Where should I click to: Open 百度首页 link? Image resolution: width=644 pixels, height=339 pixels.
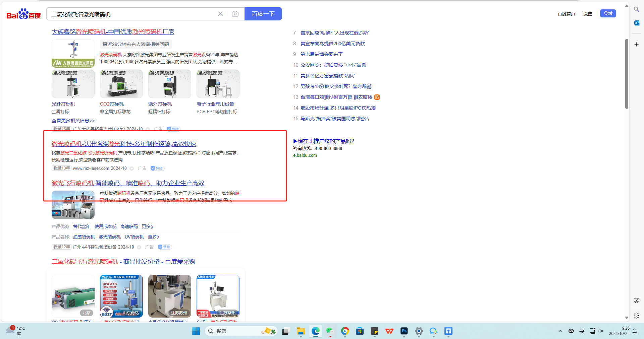click(x=567, y=14)
